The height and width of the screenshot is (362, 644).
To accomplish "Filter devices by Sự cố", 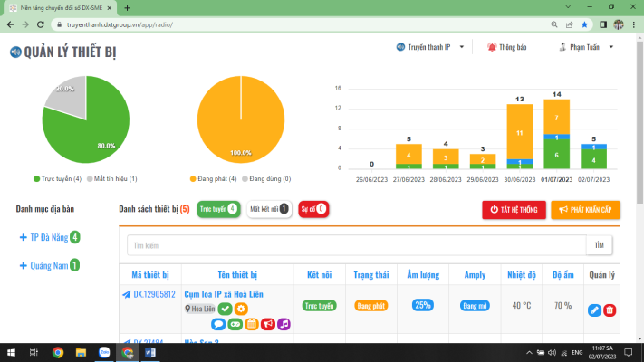I will 313,209.
